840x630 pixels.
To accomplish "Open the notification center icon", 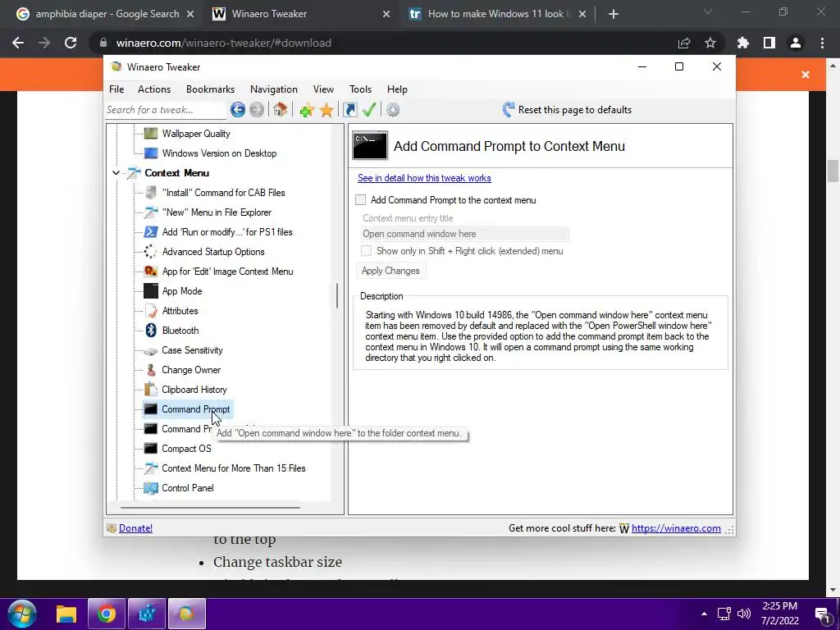I will pyautogui.click(x=822, y=614).
